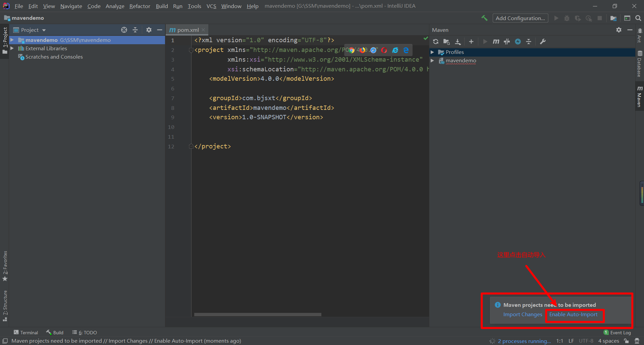Open the VCS menu
The width and height of the screenshot is (644, 345).
[x=211, y=6]
